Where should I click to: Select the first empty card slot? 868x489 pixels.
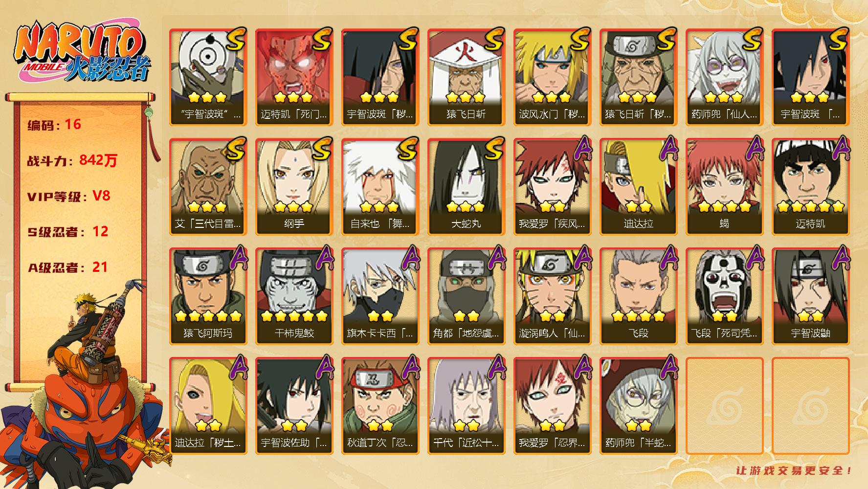(724, 406)
